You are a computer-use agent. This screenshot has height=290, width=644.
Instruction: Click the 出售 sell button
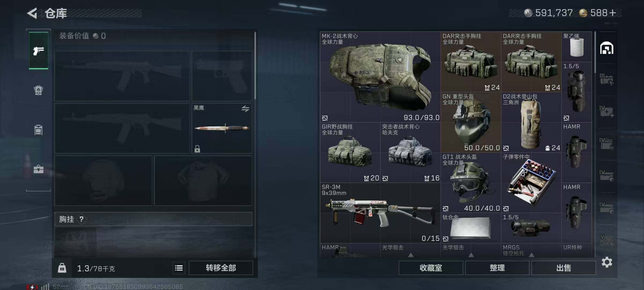pyautogui.click(x=563, y=268)
